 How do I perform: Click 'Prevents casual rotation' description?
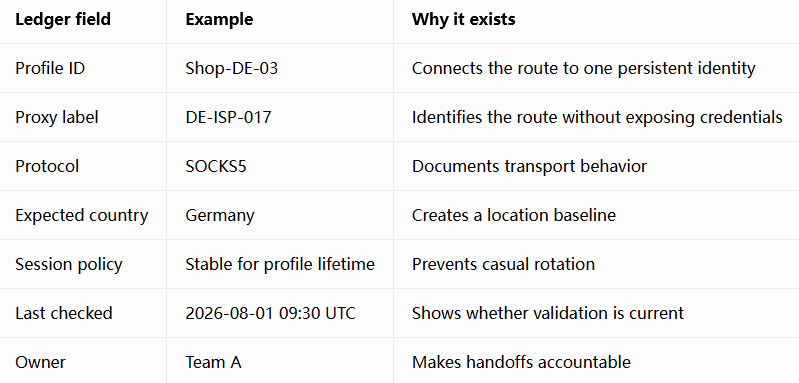click(503, 264)
